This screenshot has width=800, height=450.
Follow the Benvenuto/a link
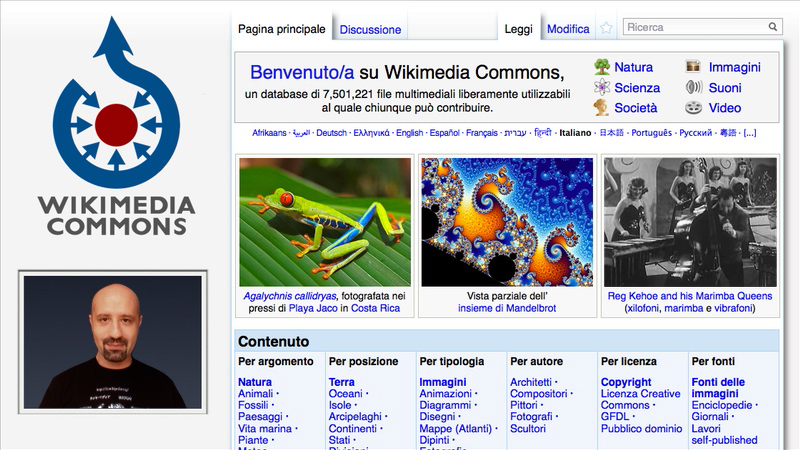point(302,72)
